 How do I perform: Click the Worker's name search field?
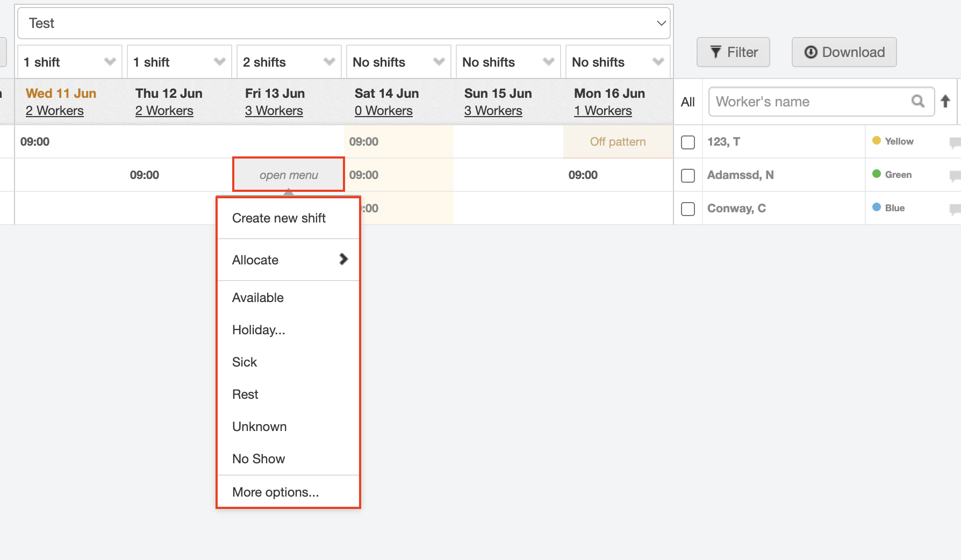(x=809, y=102)
